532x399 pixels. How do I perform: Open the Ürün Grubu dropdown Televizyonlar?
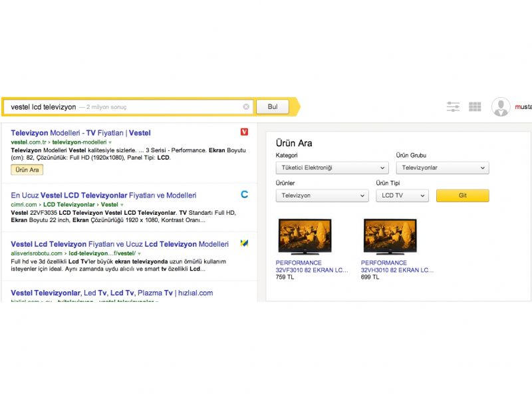click(442, 168)
